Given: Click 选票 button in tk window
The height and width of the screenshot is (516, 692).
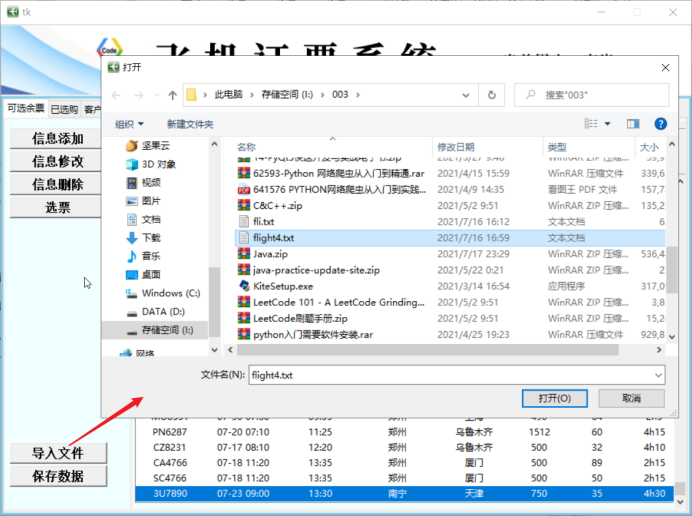Looking at the screenshot, I should (x=57, y=207).
